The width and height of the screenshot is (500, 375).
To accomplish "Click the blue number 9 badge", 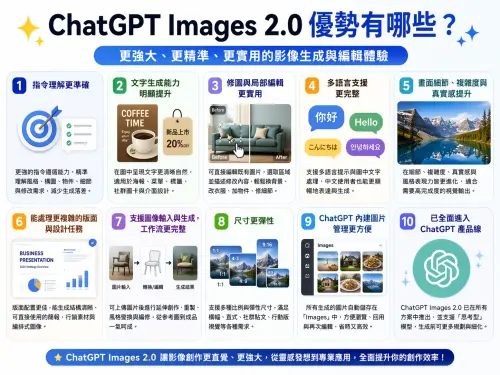I will point(308,222).
